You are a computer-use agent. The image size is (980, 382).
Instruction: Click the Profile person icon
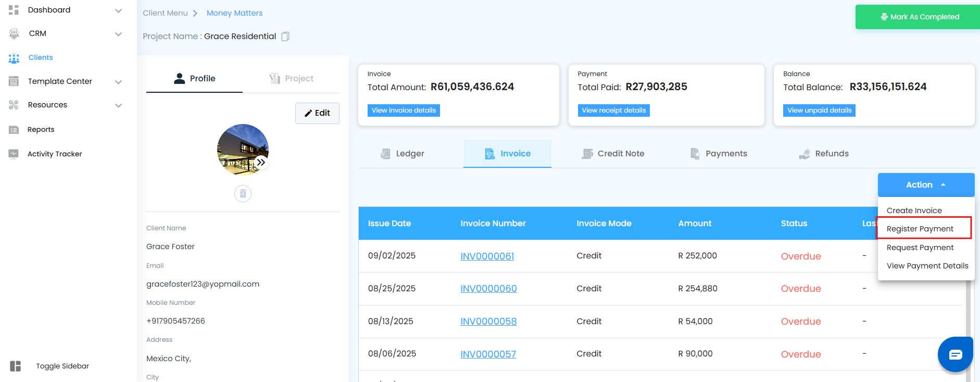[x=180, y=78]
